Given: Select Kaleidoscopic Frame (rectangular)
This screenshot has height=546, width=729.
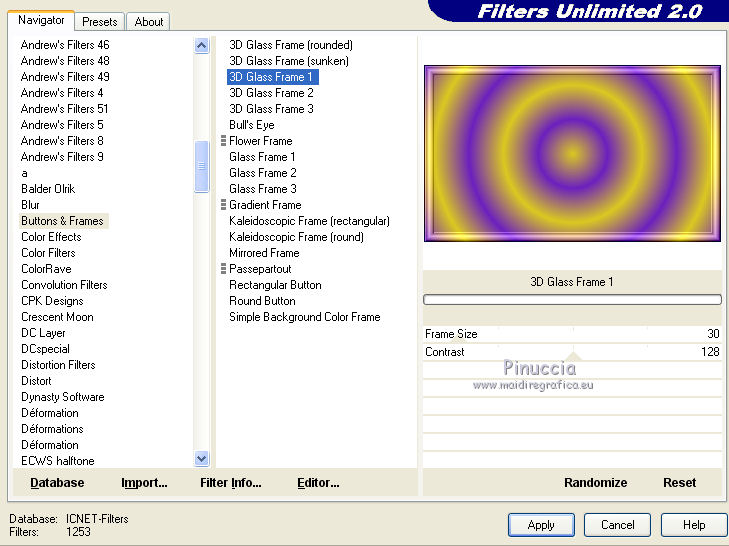Looking at the screenshot, I should click(x=309, y=221).
